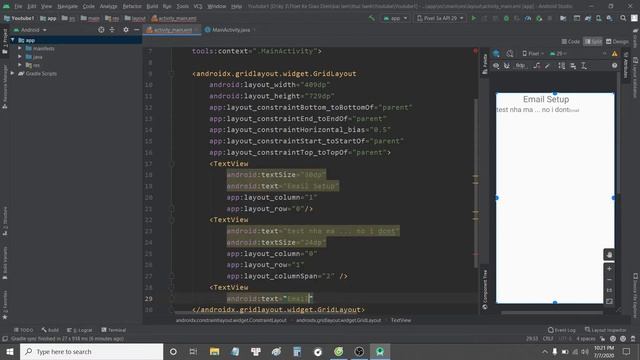Collapse the app module tree node
This screenshot has width=640, height=360.
tap(13, 40)
